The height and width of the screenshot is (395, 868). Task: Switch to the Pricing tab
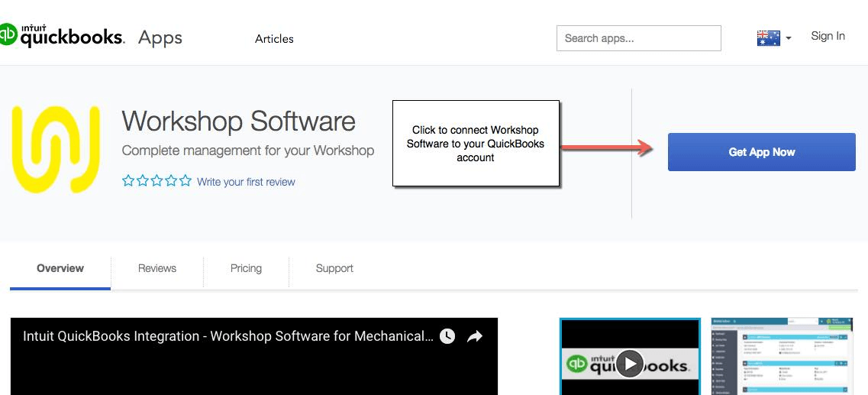click(x=246, y=269)
